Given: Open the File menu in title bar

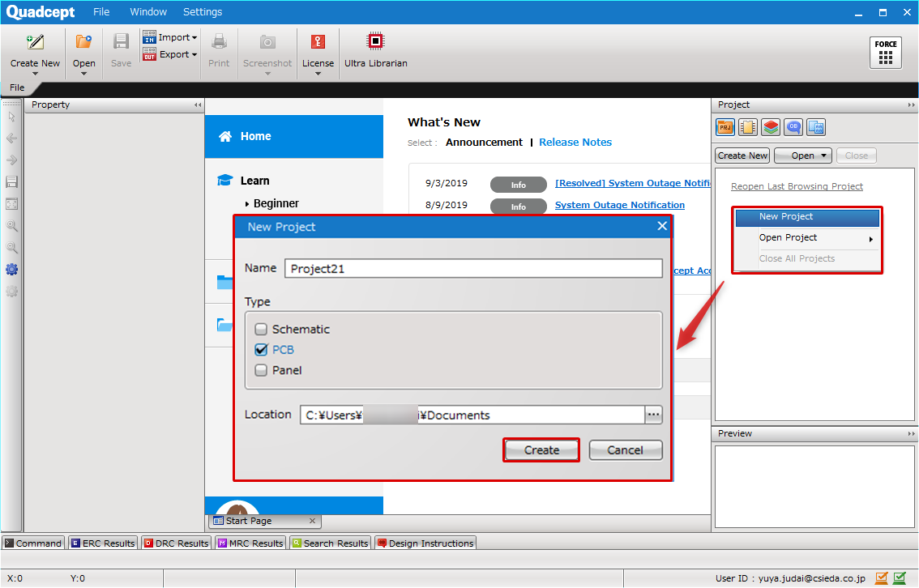Looking at the screenshot, I should click(x=101, y=11).
